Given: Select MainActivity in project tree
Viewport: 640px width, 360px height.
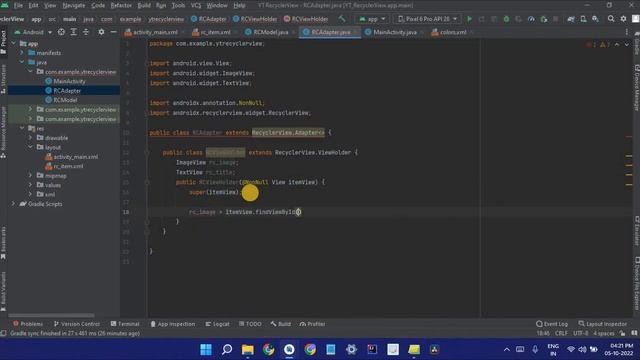Looking at the screenshot, I should pyautogui.click(x=69, y=81).
